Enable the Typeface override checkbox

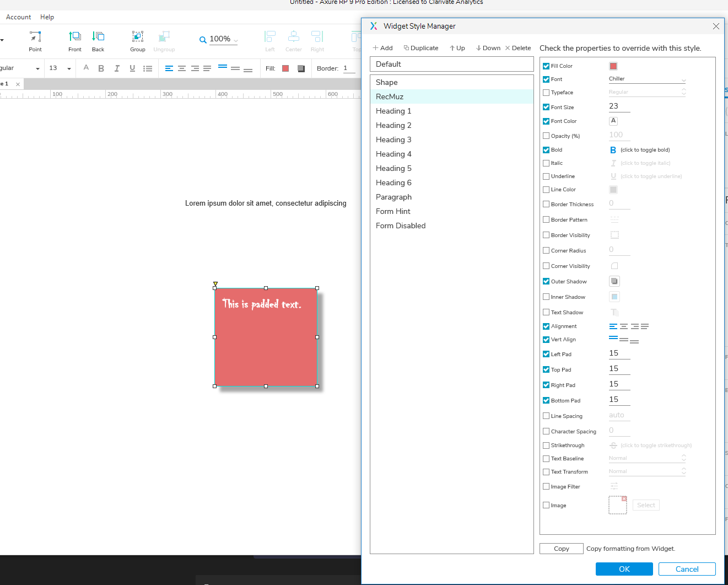546,93
